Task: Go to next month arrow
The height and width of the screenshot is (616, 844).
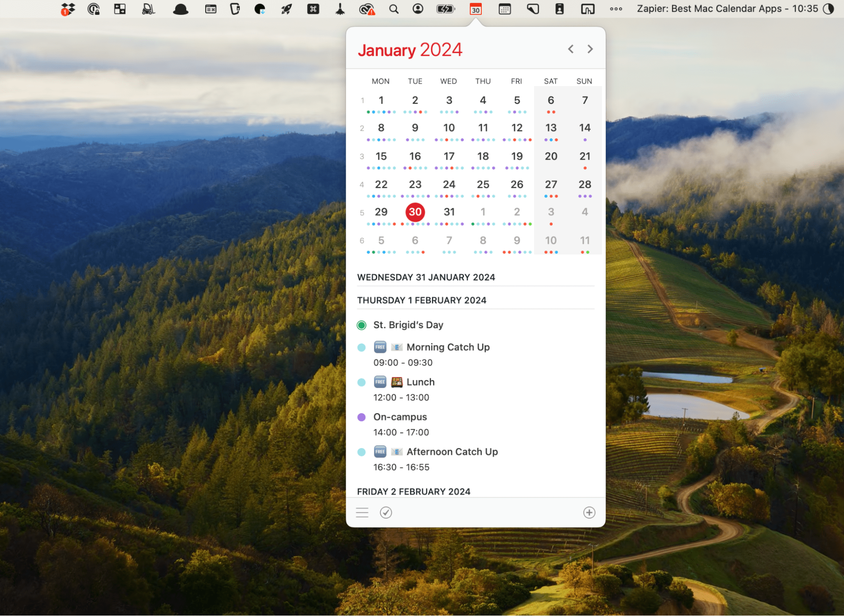Action: click(x=590, y=49)
